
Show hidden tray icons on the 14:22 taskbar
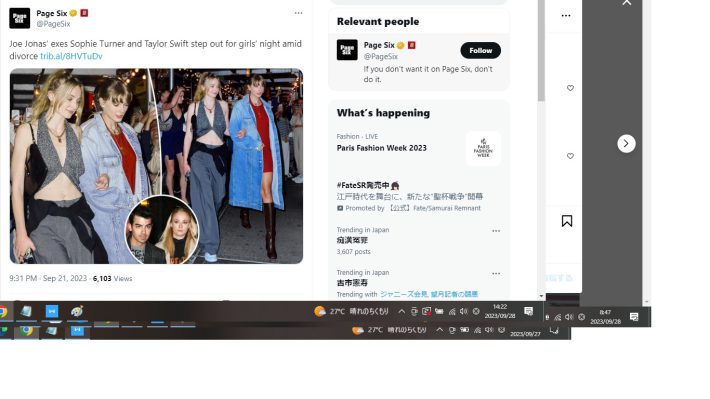(402, 312)
